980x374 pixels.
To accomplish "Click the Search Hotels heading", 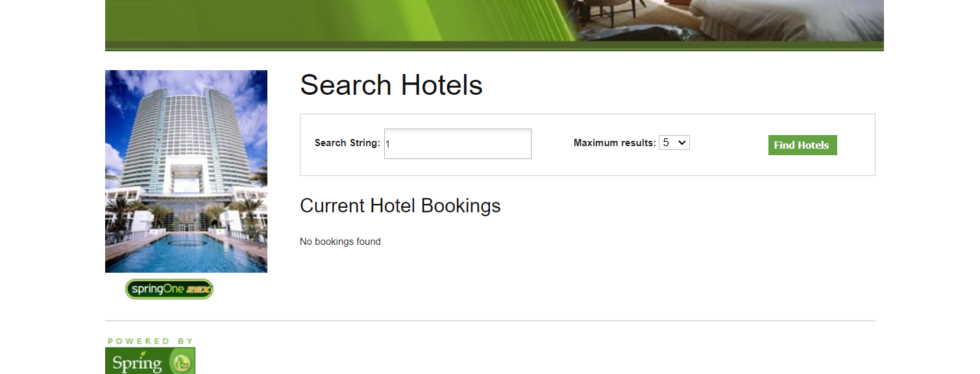I will pos(391,85).
